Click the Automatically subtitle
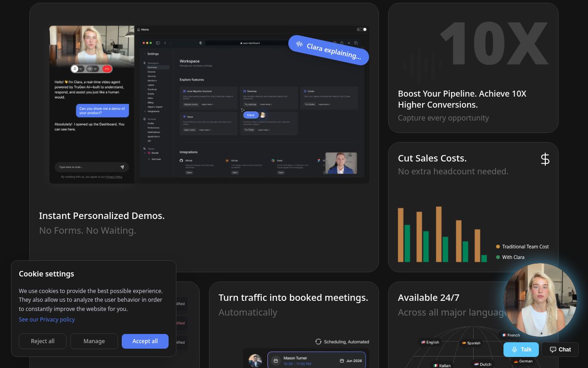This screenshot has height=368, width=588. 248,312
